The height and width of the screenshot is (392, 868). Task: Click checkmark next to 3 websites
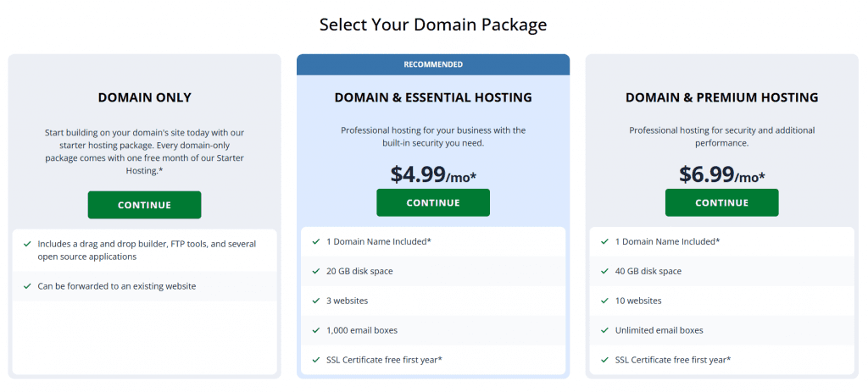tap(316, 301)
